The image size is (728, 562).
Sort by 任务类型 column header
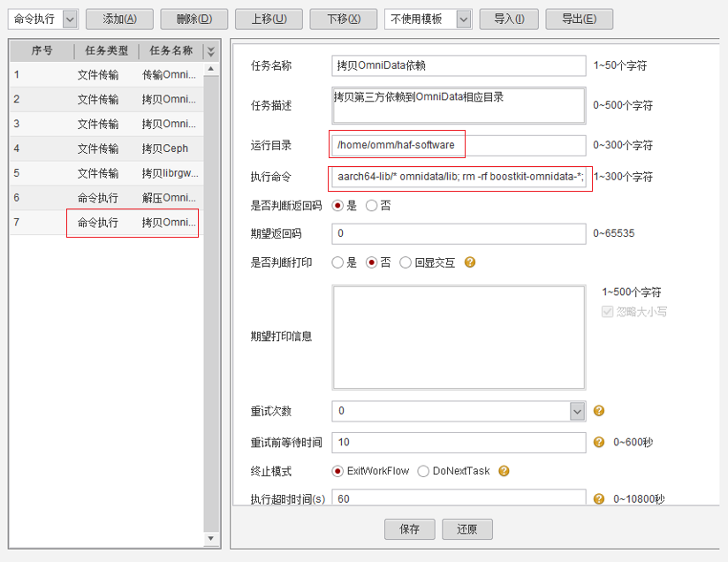pos(106,50)
